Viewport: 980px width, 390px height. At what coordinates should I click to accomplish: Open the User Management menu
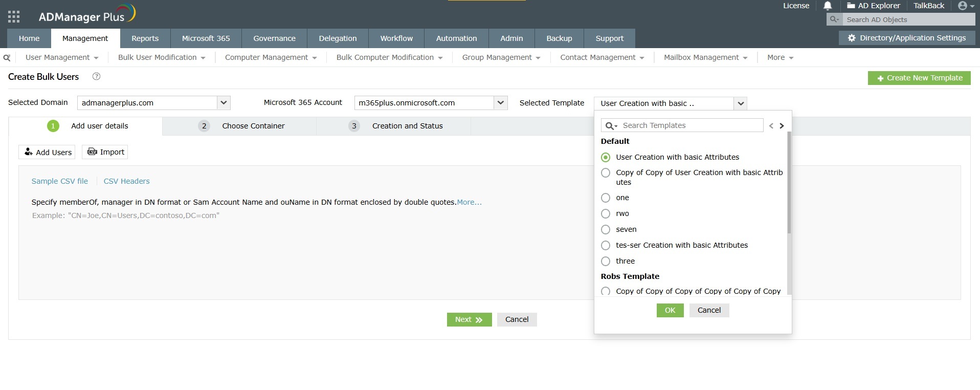coord(62,57)
